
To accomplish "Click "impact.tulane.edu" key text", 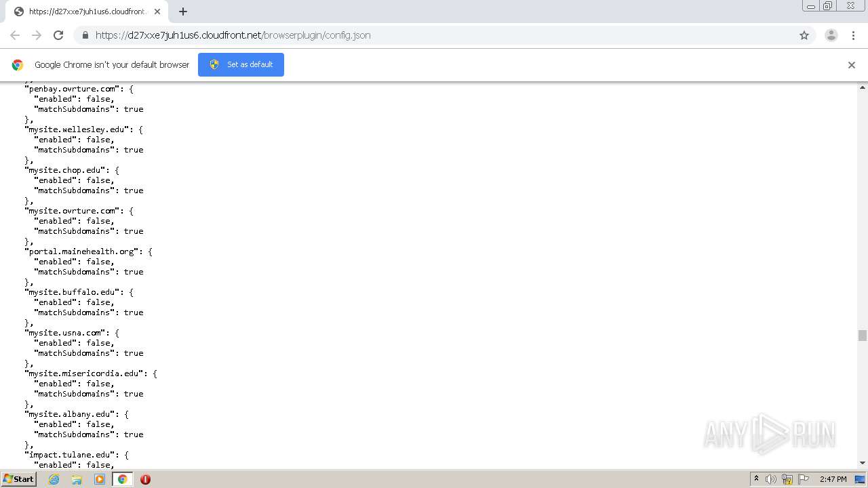I will [70, 455].
